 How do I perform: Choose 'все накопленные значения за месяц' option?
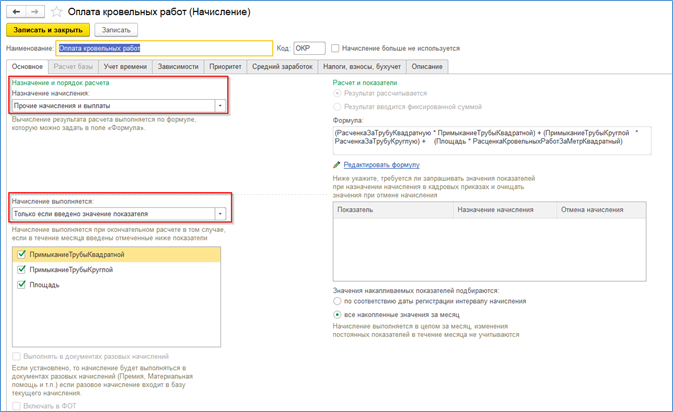pos(337,315)
